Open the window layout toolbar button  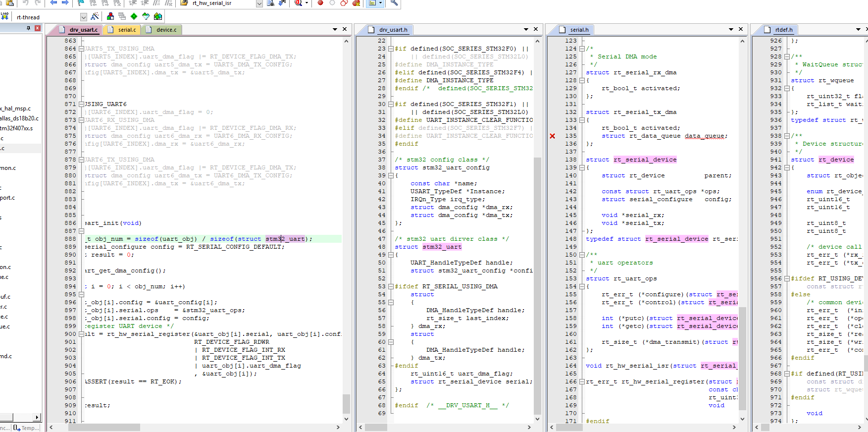click(x=372, y=2)
